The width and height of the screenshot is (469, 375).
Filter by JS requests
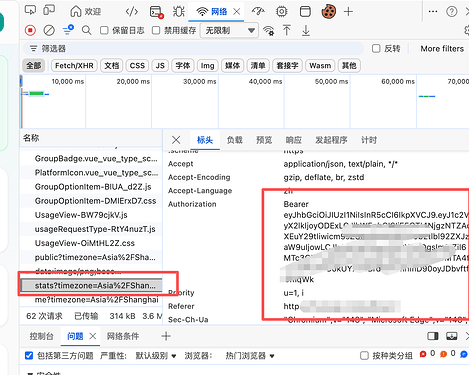point(160,65)
